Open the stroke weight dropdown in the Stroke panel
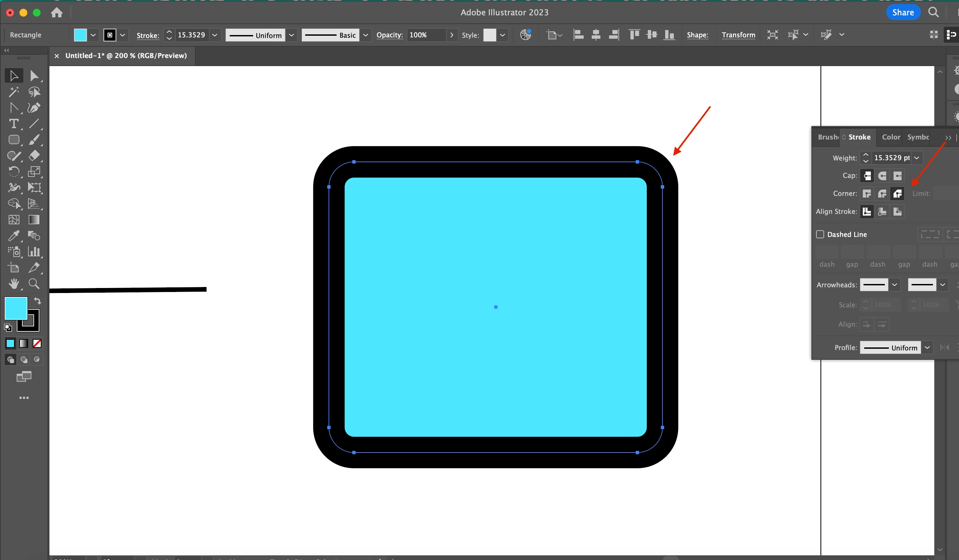The image size is (959, 560). [x=917, y=158]
